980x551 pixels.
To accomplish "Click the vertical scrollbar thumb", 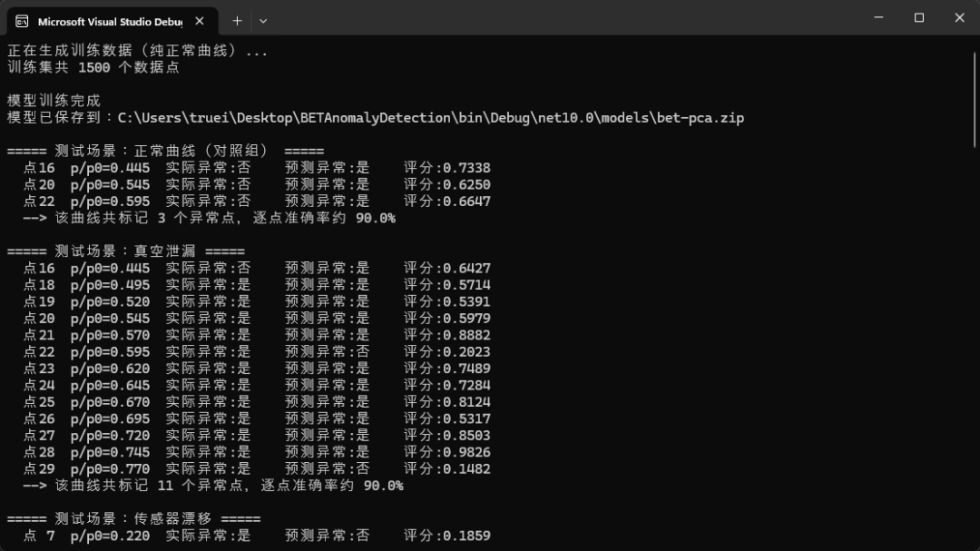I will (x=974, y=100).
